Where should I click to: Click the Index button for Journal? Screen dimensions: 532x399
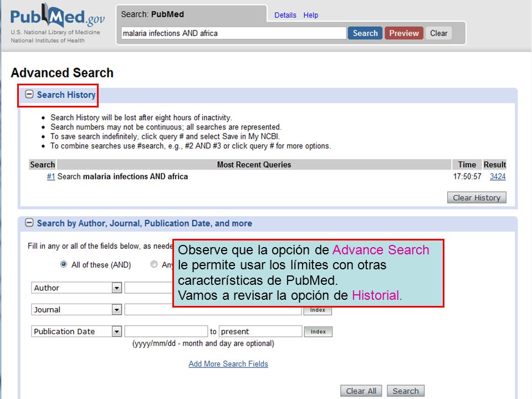pyautogui.click(x=318, y=310)
